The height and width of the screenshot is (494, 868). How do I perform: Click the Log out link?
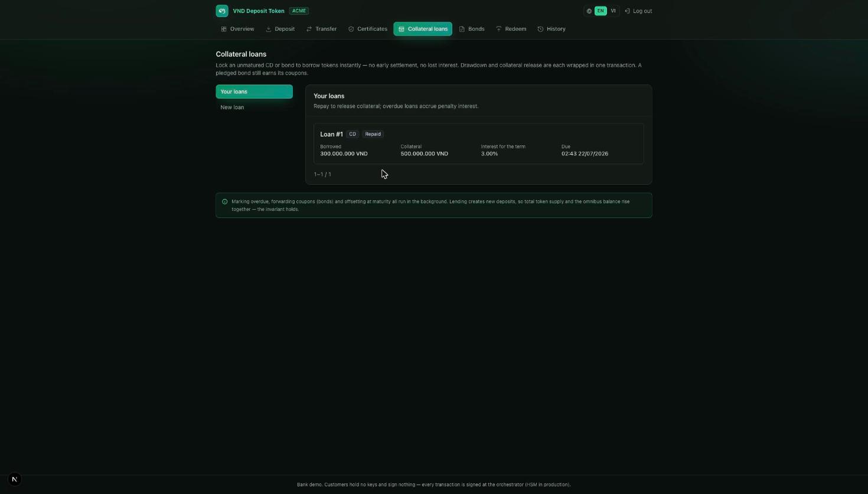pyautogui.click(x=638, y=11)
